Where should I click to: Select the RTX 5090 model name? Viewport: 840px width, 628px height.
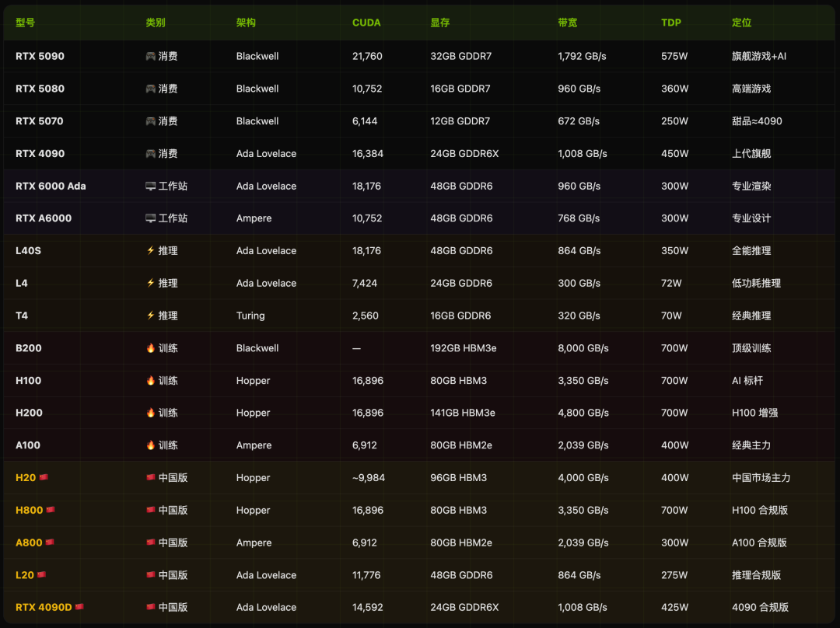point(40,56)
